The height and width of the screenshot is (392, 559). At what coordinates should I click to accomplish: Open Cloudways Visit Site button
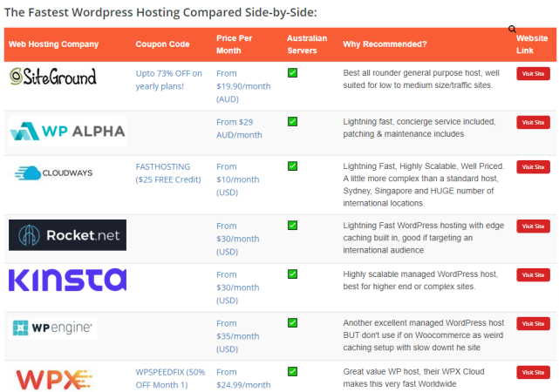533,167
